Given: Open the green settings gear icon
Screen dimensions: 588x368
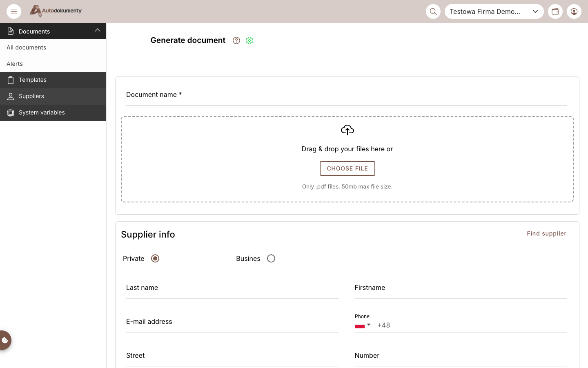Looking at the screenshot, I should click(x=249, y=40).
